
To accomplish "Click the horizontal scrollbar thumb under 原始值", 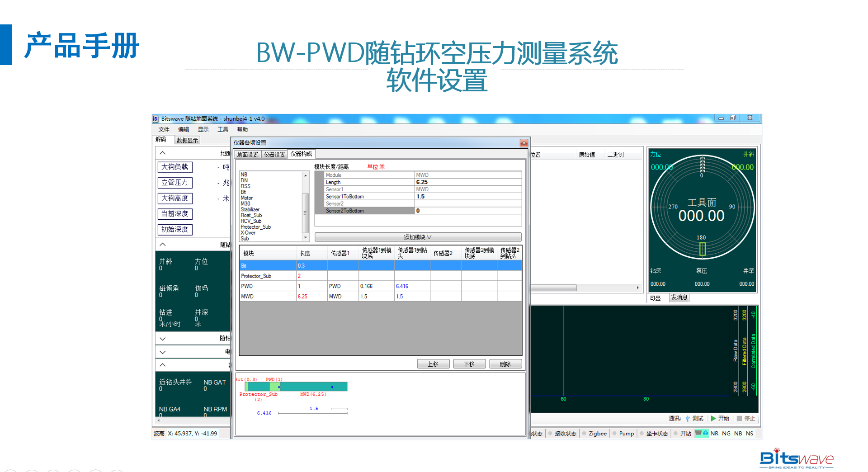I will (x=553, y=288).
